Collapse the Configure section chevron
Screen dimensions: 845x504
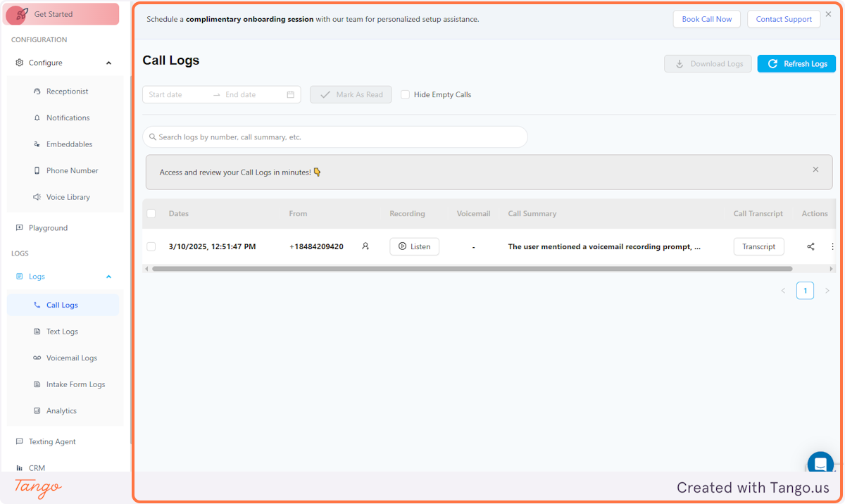[x=108, y=63]
